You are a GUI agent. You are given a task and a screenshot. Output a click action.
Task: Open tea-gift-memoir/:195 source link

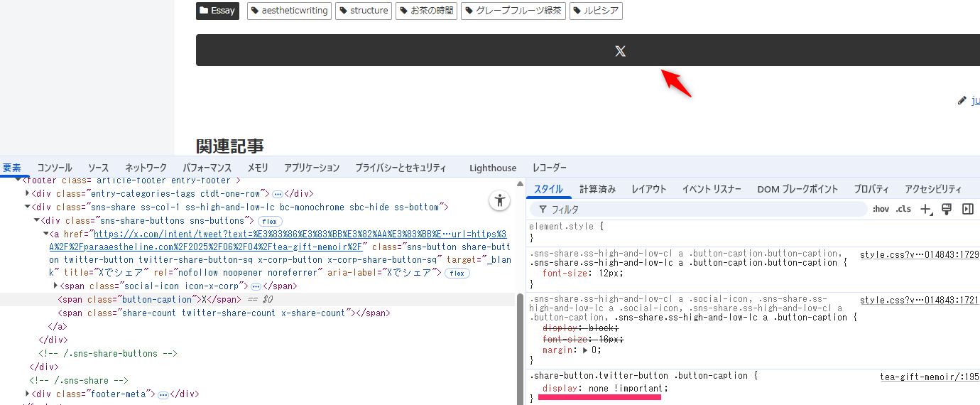point(929,377)
